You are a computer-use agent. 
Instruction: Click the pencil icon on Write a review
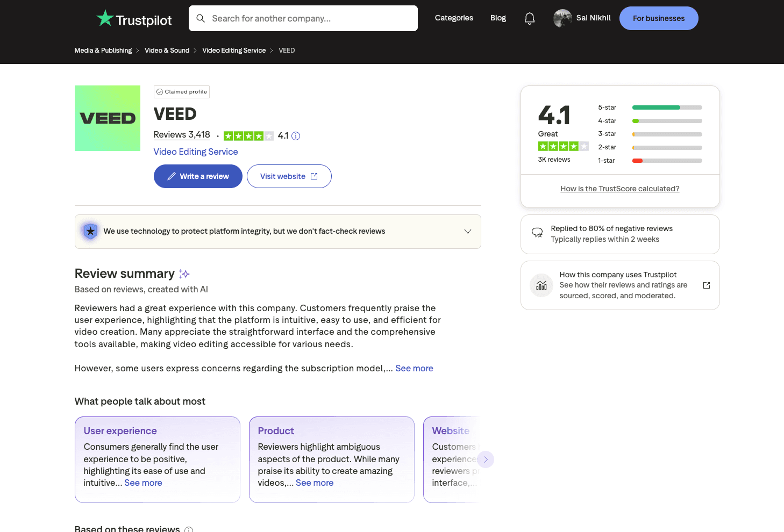pyautogui.click(x=172, y=176)
